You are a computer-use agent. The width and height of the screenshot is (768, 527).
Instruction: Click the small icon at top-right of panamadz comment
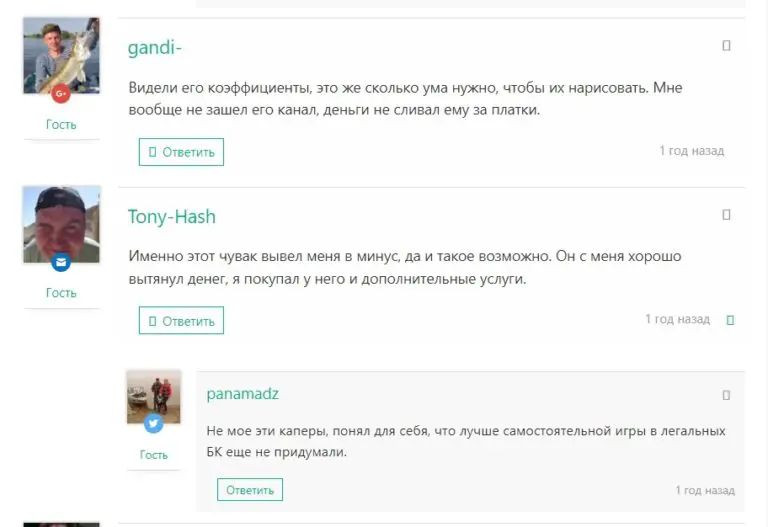pos(727,395)
